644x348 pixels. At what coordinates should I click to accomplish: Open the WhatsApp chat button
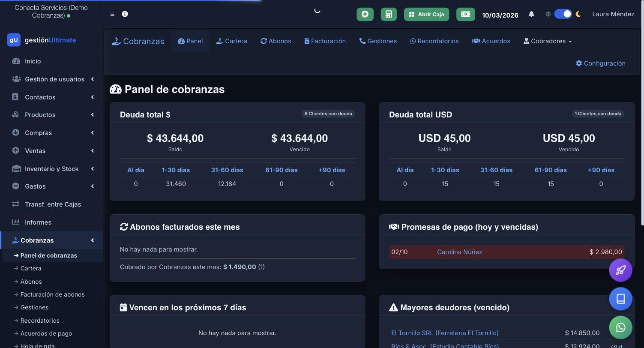621,327
